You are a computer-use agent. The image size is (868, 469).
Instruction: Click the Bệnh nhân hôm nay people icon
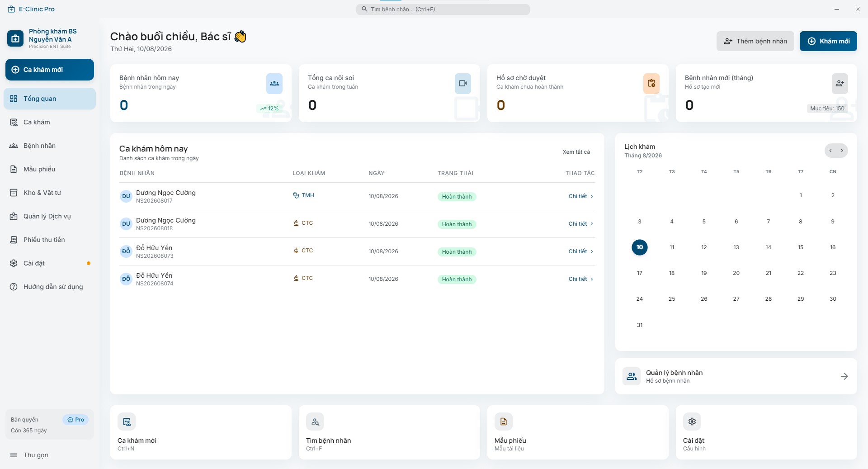(x=274, y=84)
